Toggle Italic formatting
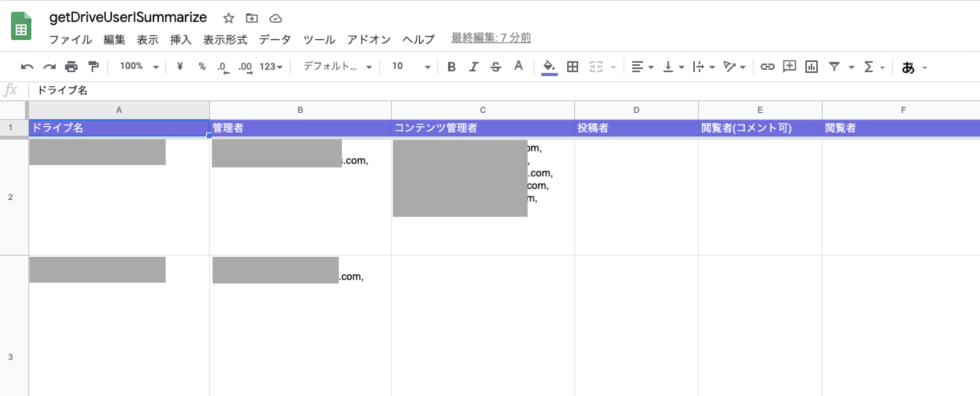Screen dimensions: 980x396 coord(474,67)
